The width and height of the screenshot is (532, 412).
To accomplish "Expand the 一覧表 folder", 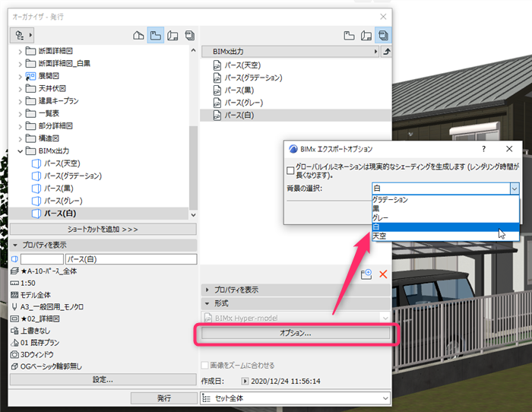I will [20, 114].
